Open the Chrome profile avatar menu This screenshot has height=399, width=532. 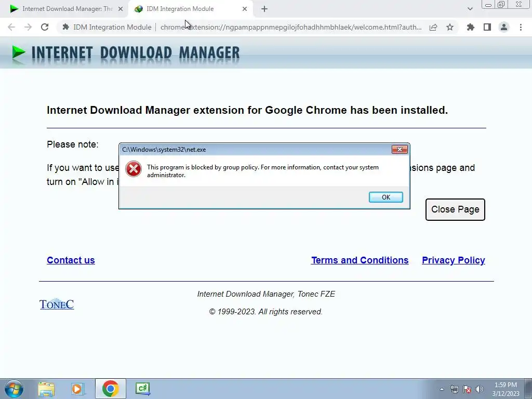[x=504, y=27]
